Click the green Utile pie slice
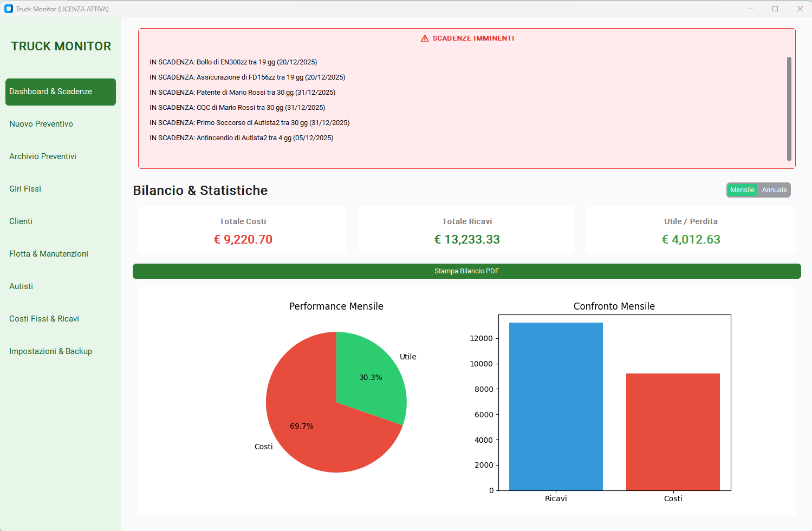This screenshot has width=812, height=531. point(368,373)
